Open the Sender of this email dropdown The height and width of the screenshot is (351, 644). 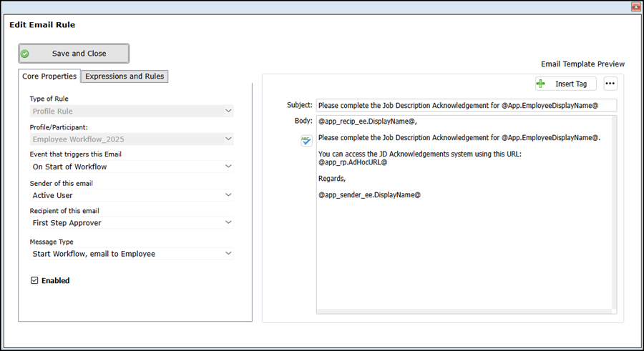(228, 194)
